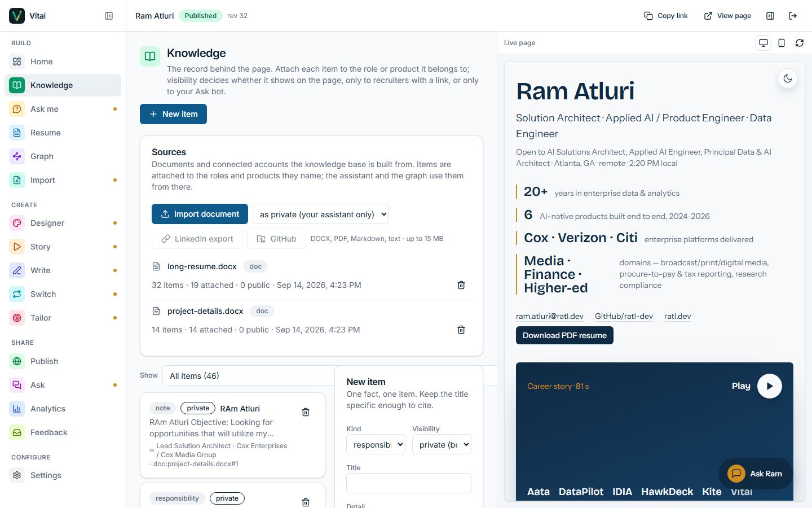Open the Switch arrows icon

[x=17, y=294]
